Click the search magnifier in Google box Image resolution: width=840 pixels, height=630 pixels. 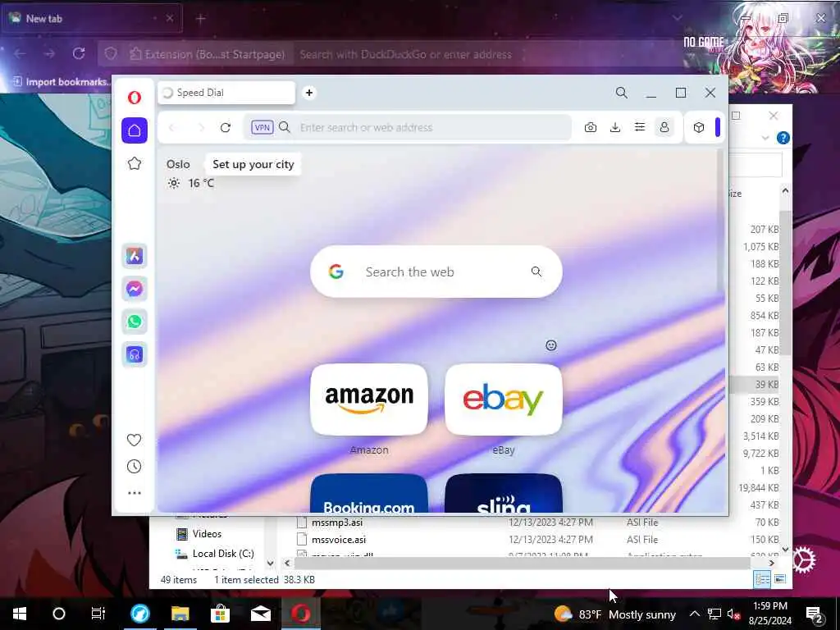point(536,272)
